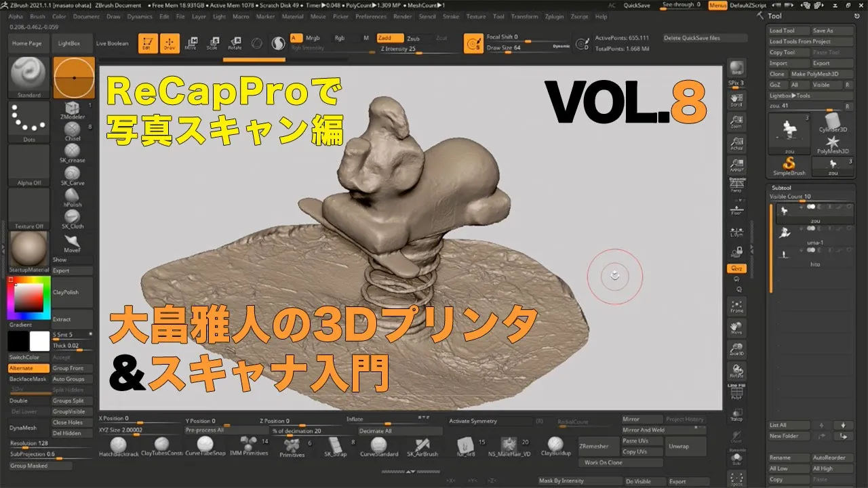Click the Mirror And Weld button
The width and height of the screenshot is (868, 488).
click(x=643, y=430)
